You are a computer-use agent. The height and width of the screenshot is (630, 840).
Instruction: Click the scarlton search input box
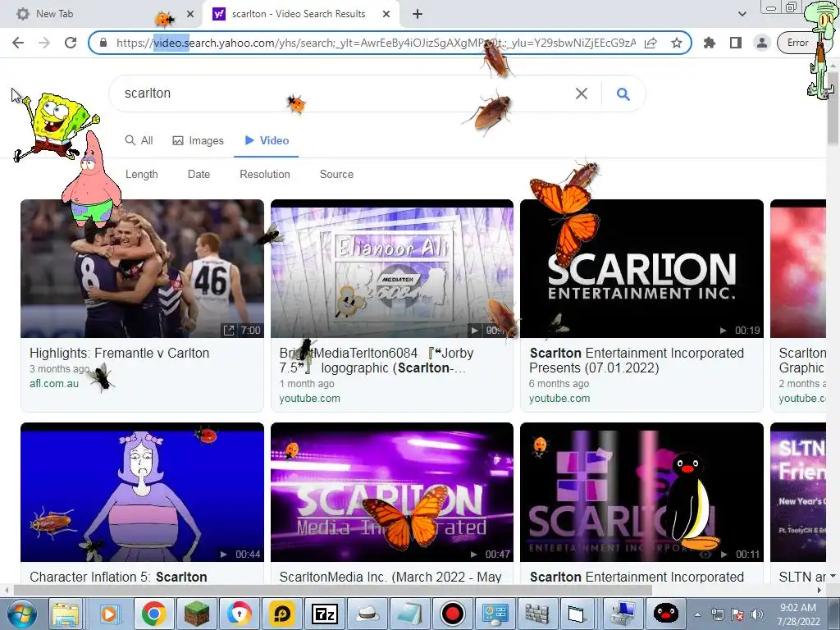pos(343,94)
